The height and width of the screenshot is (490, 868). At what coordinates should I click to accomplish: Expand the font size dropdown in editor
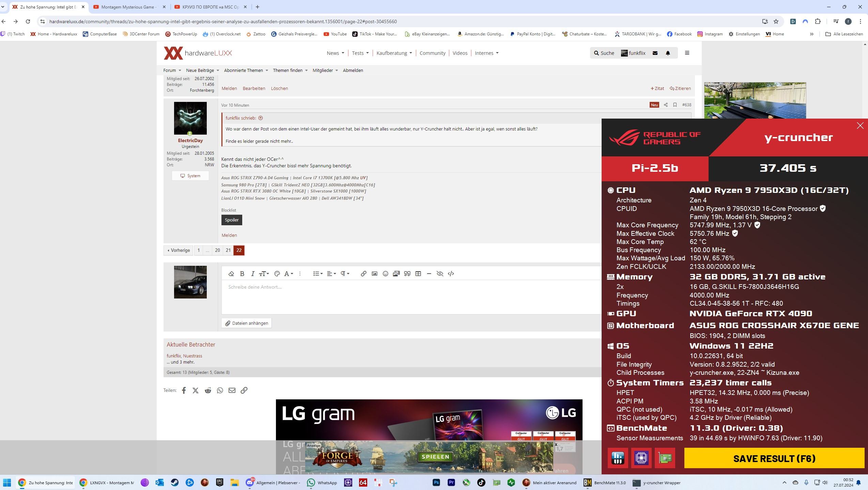coord(264,274)
